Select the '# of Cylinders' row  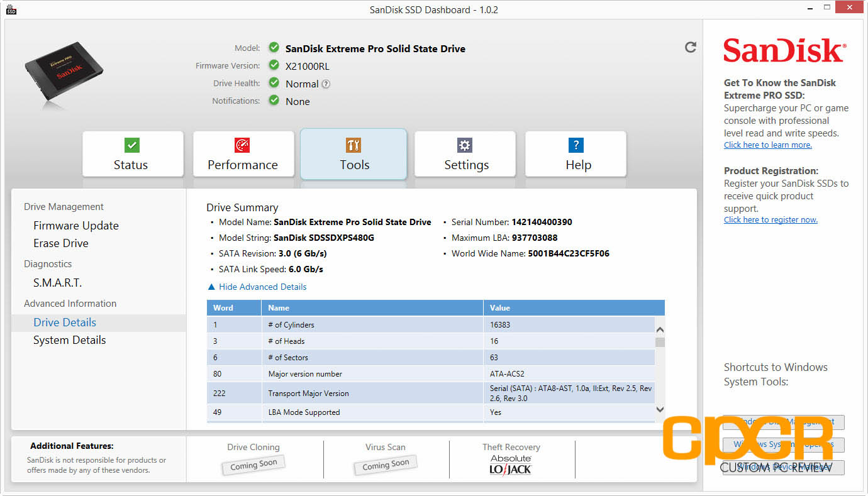pyautogui.click(x=431, y=325)
